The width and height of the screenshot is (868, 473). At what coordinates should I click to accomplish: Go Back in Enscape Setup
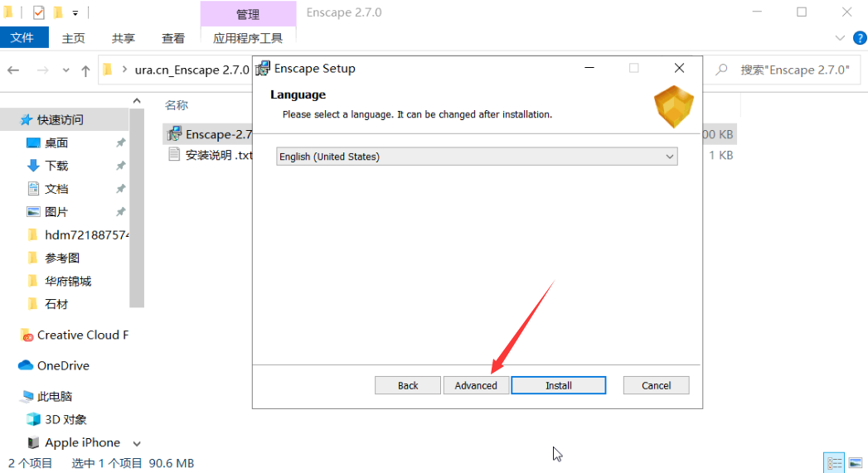tap(407, 385)
